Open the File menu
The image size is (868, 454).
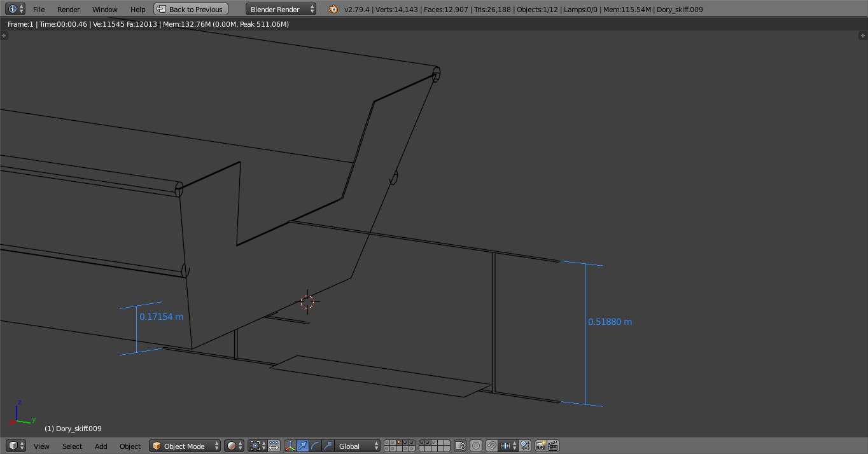[x=39, y=9]
